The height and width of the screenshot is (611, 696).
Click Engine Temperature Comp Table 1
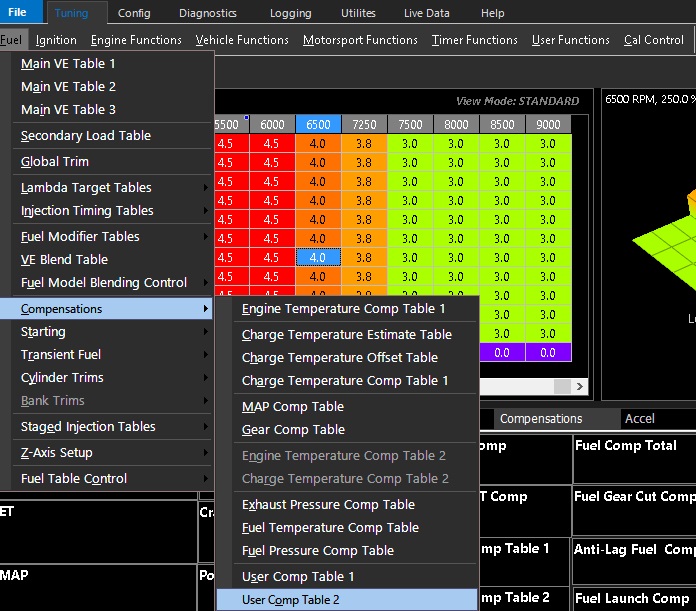pyautogui.click(x=345, y=309)
